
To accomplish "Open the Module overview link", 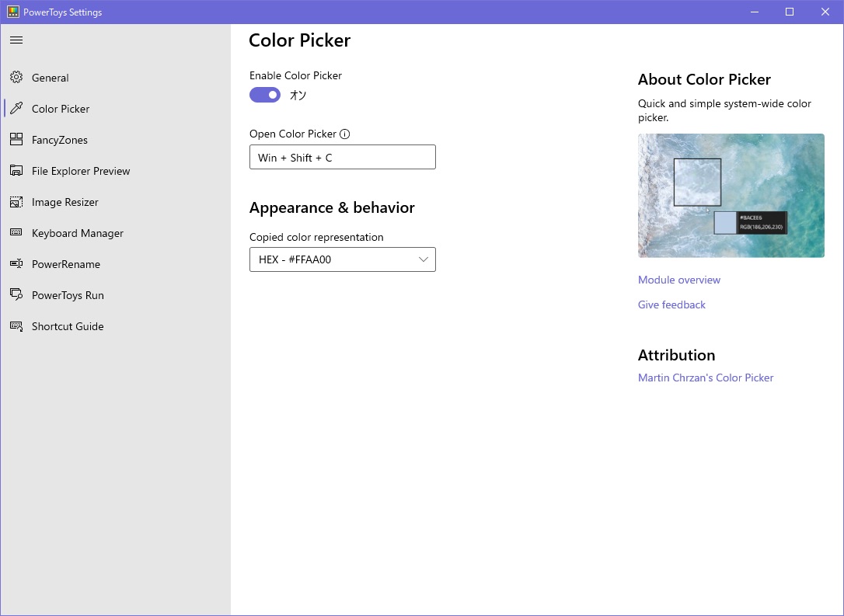I will click(678, 280).
